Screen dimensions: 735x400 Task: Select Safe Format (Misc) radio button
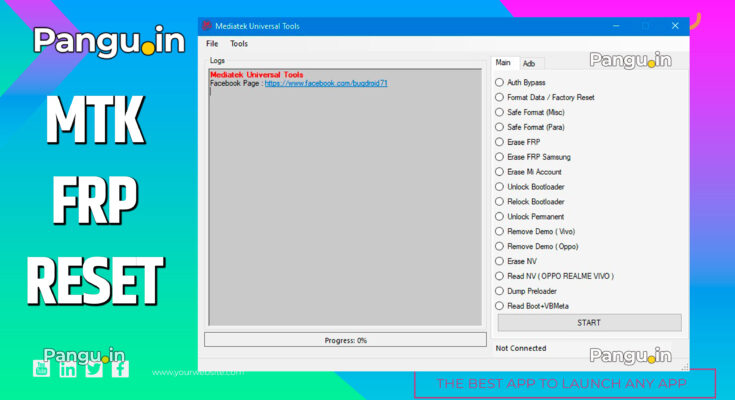tap(530, 113)
